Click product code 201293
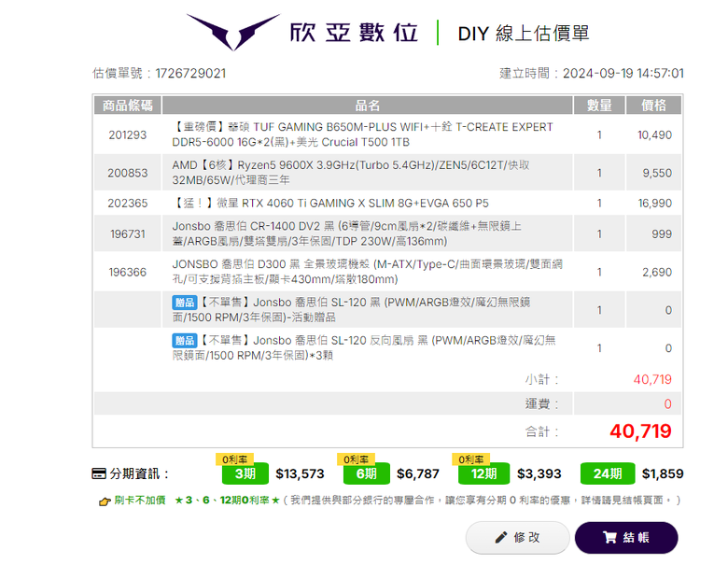Screen dimensions: 728x579 [128, 134]
